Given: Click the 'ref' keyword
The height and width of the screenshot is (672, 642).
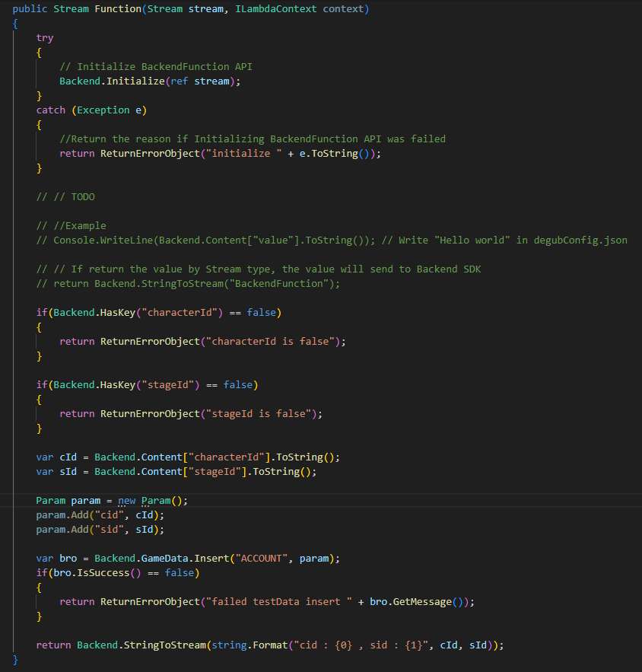Looking at the screenshot, I should [180, 81].
